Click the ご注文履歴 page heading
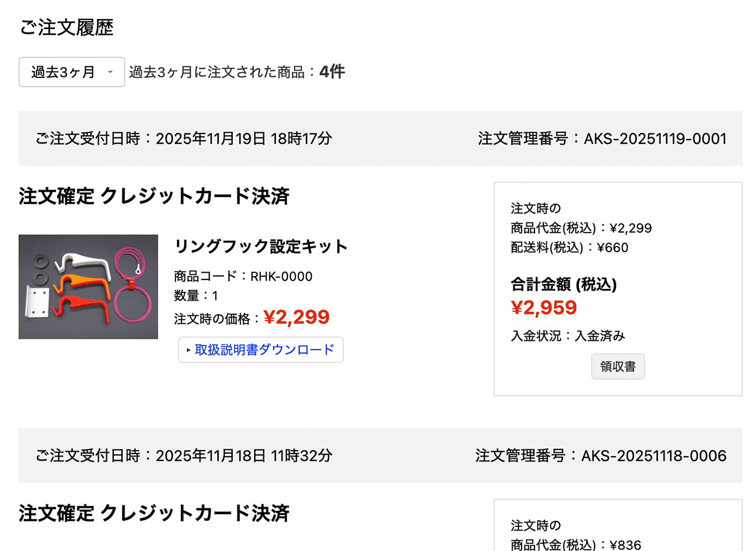Viewport: 756px width, 551px height. [66, 28]
